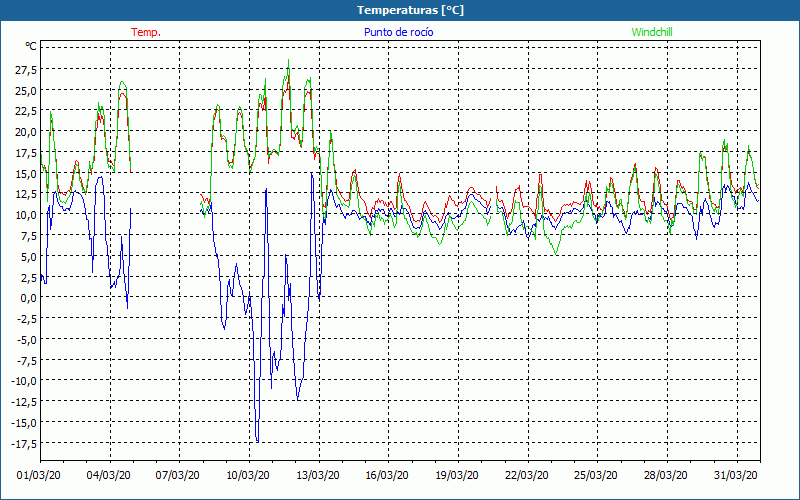Click the 10/03/20 date label
800x500 pixels.
click(248, 476)
